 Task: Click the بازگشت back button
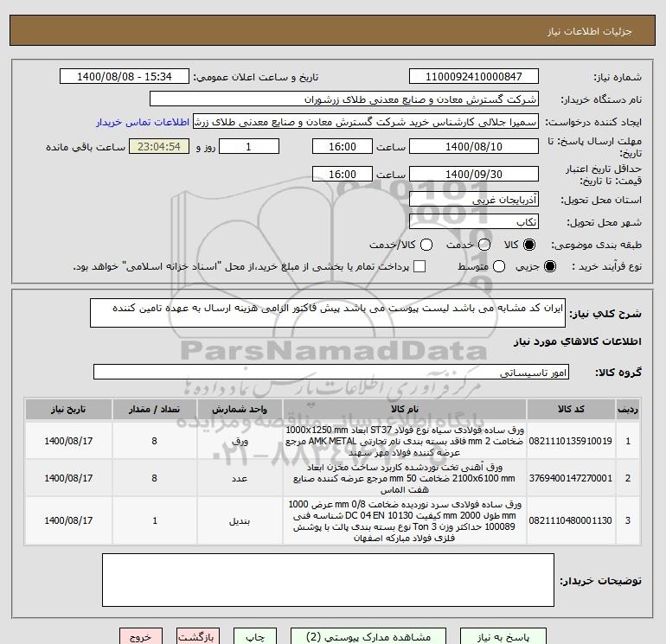tap(198, 636)
